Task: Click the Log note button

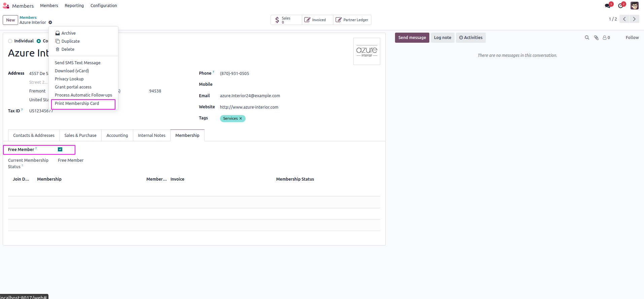Action: coord(442,38)
